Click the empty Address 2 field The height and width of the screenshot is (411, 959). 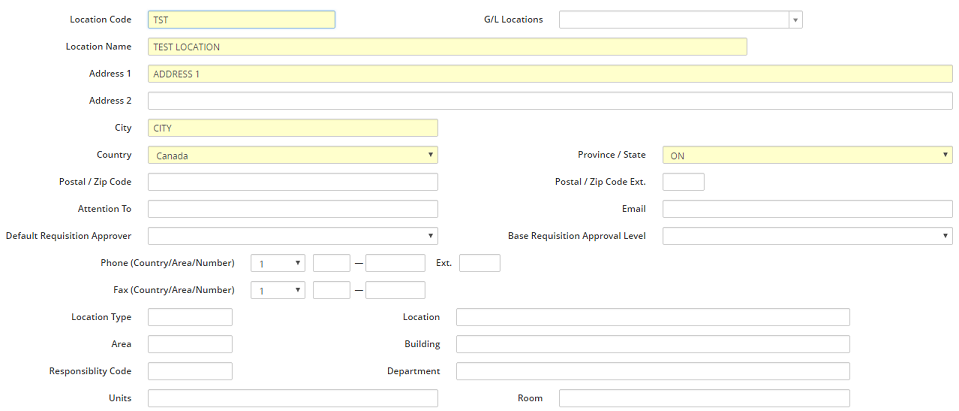click(x=550, y=100)
